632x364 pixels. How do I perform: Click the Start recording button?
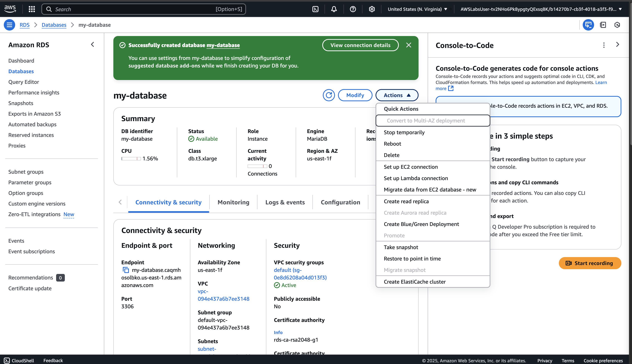click(590, 263)
